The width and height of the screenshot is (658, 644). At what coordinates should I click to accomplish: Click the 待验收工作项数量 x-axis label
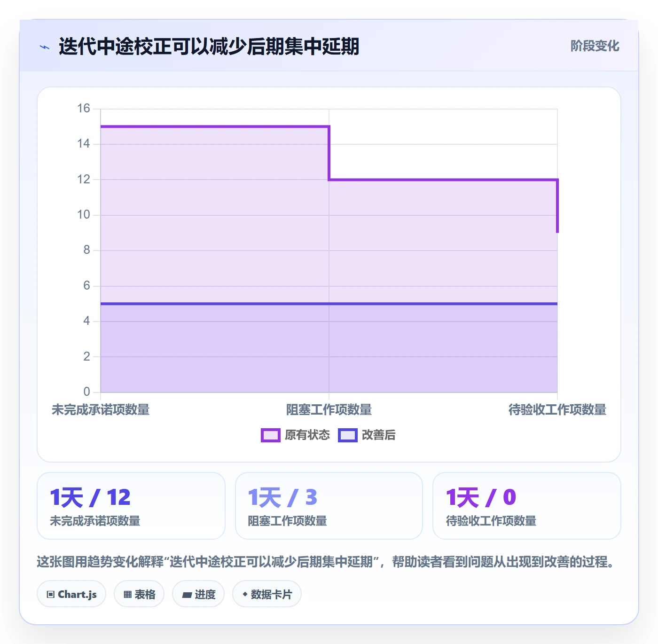pyautogui.click(x=557, y=410)
